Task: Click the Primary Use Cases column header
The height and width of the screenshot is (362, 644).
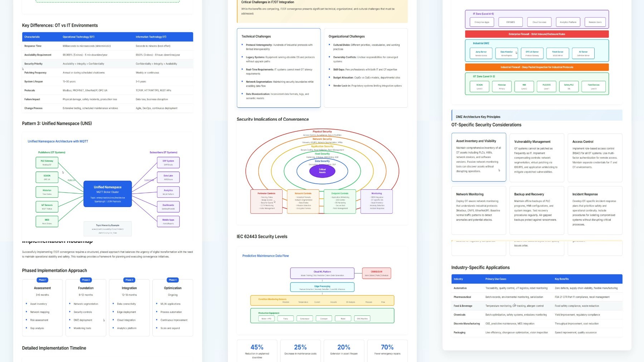Action: [x=496, y=279]
